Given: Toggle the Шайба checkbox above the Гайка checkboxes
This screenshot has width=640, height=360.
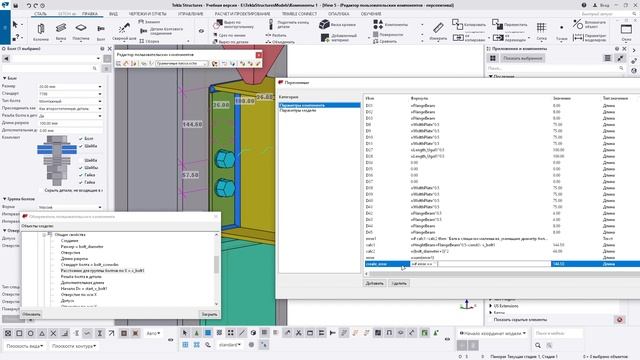Looking at the screenshot, I should (x=81, y=168).
